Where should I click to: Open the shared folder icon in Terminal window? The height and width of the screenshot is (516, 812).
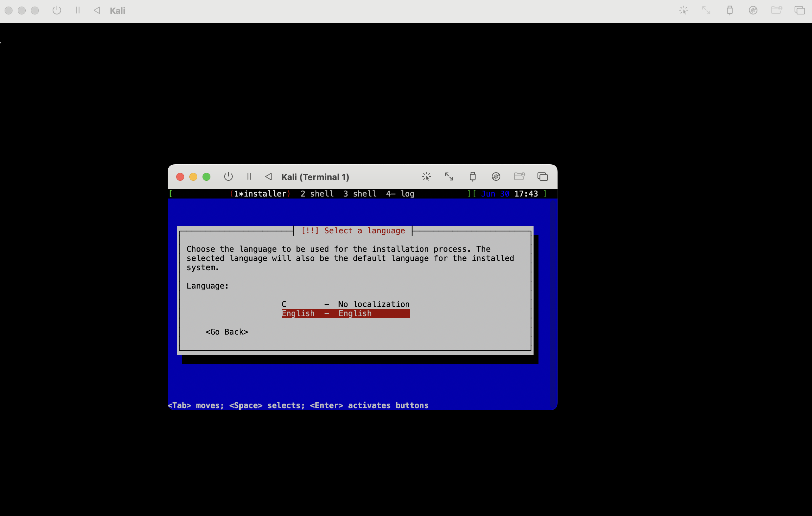click(519, 176)
